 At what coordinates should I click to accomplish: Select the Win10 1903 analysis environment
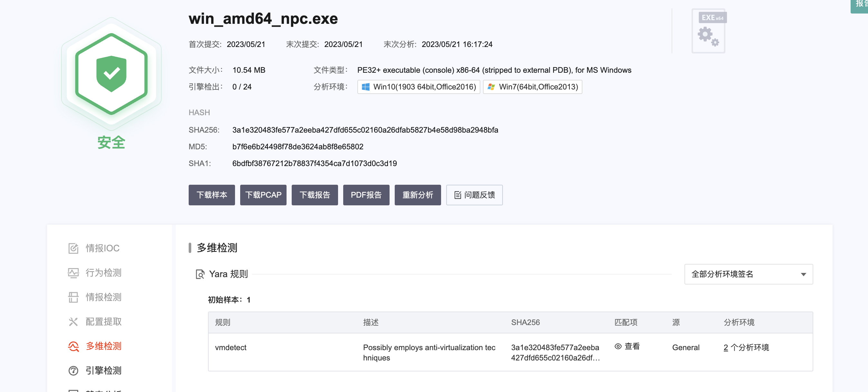click(419, 87)
